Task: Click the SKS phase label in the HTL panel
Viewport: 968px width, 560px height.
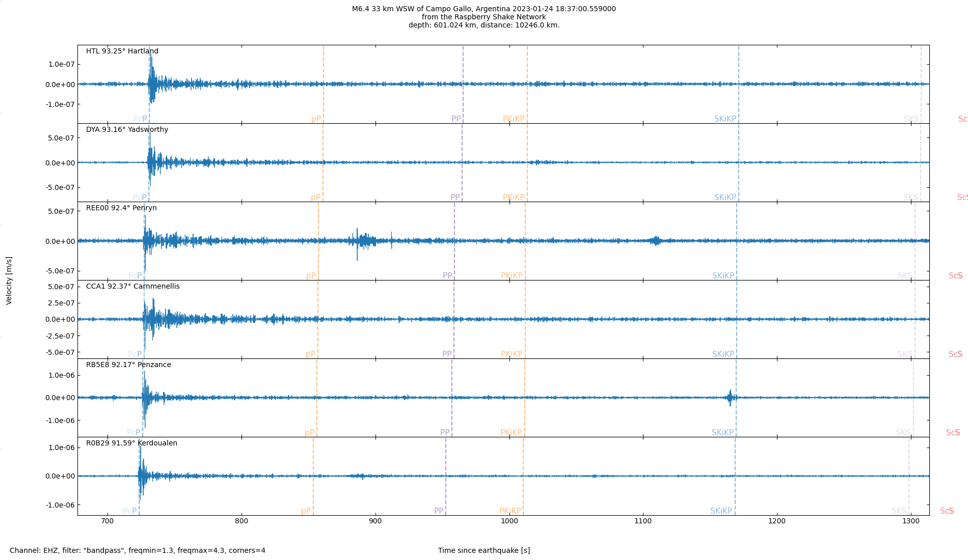Action: click(x=911, y=119)
